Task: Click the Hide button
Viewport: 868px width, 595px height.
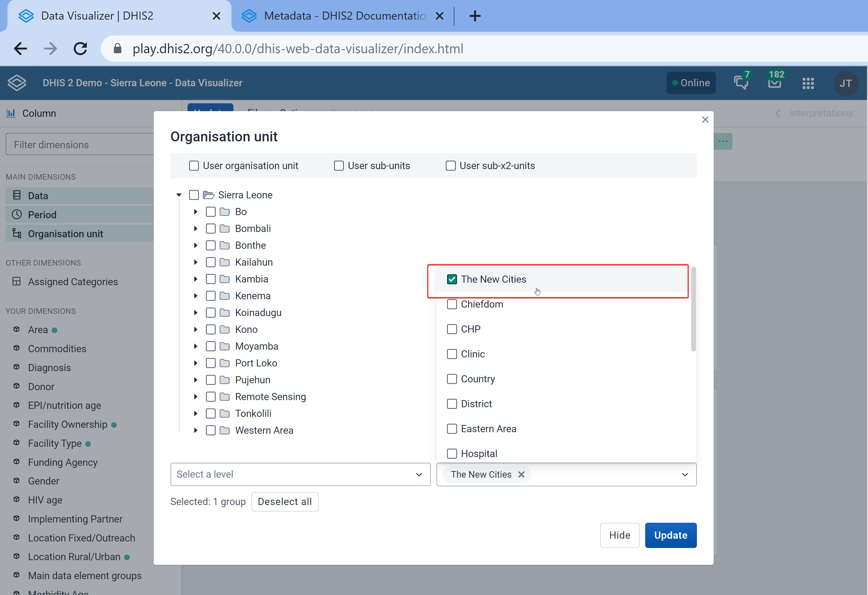Action: (619, 535)
